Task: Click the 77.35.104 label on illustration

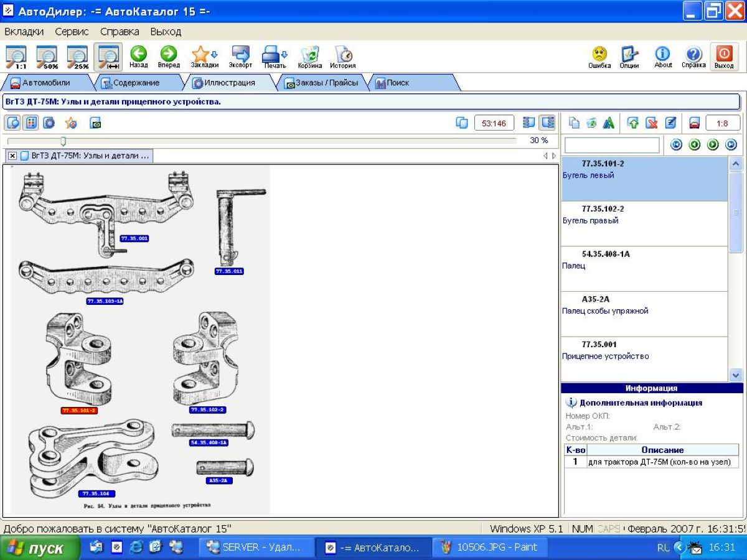Action: tap(96, 493)
